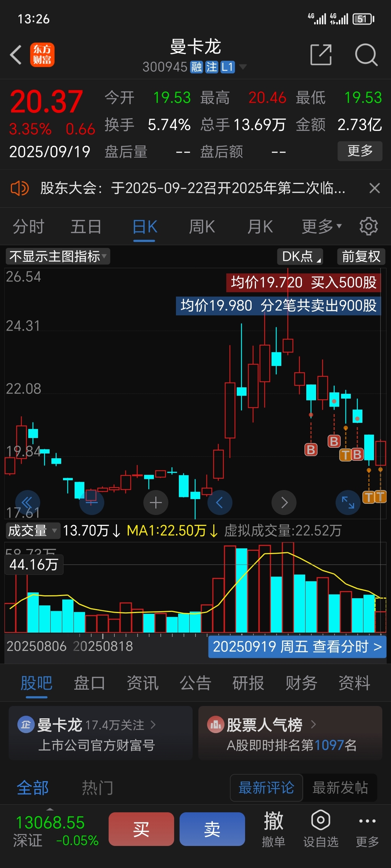Viewport: 391px width, 868px height.
Task: Tap the B marker below the 22.08 candle
Action: (311, 450)
